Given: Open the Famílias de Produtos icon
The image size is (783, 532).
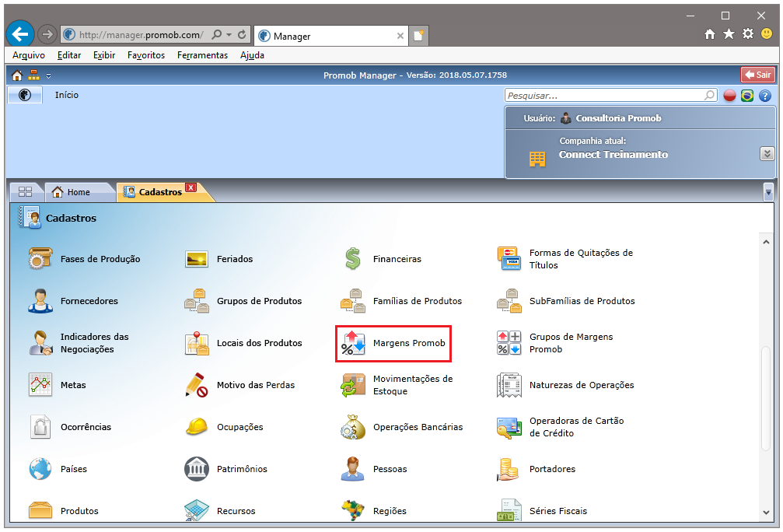Looking at the screenshot, I should pos(353,301).
